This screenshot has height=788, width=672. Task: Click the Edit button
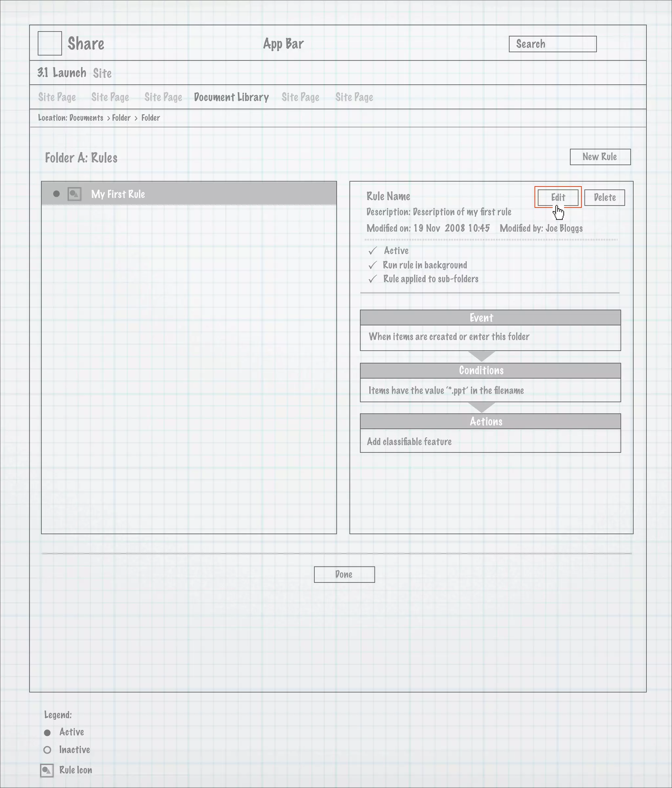click(x=558, y=197)
